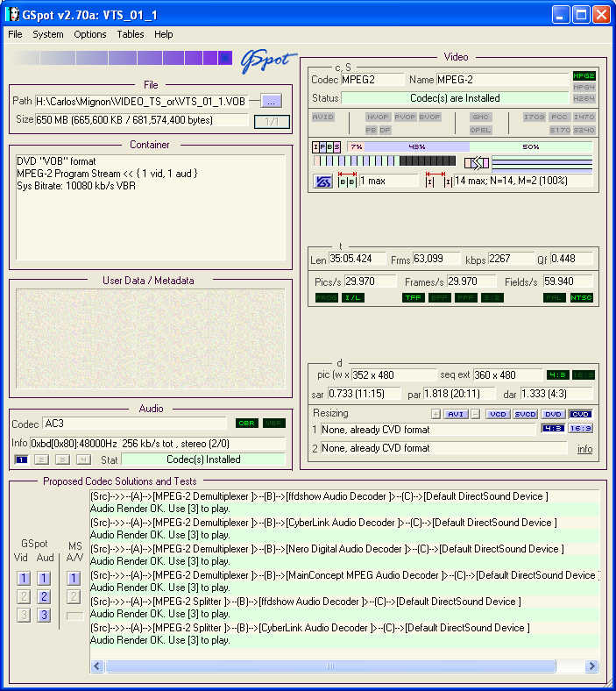The image size is (616, 691).
Task: Click GSpot Vid test button 1
Action: pyautogui.click(x=24, y=578)
